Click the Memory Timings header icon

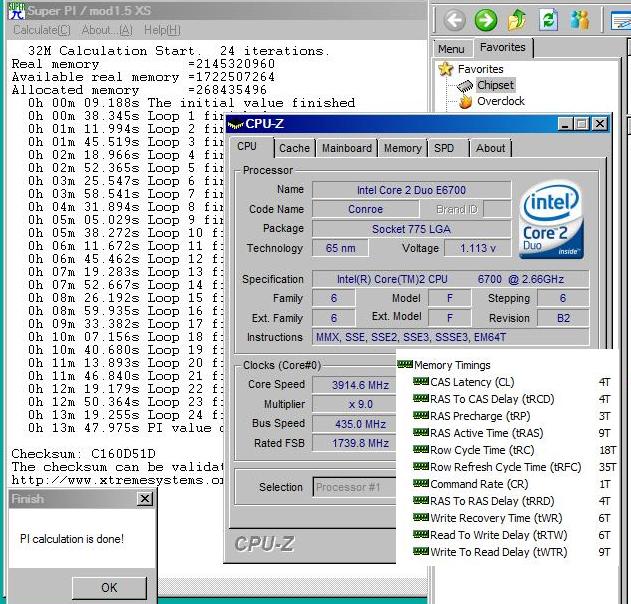coord(405,365)
